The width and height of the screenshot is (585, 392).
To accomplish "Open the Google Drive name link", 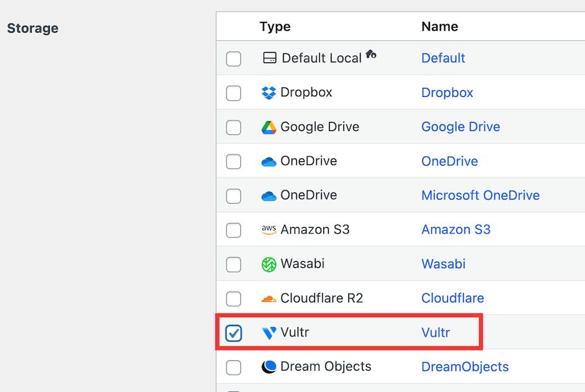I will pos(460,127).
